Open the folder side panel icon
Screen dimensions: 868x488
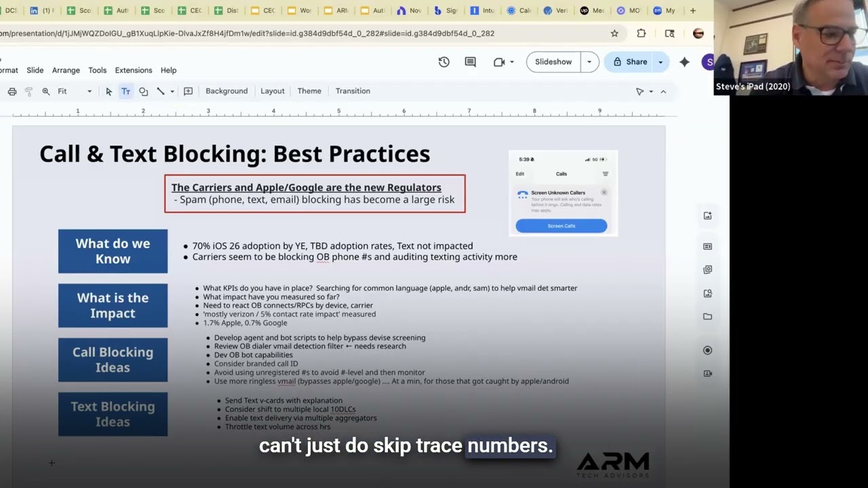point(707,317)
